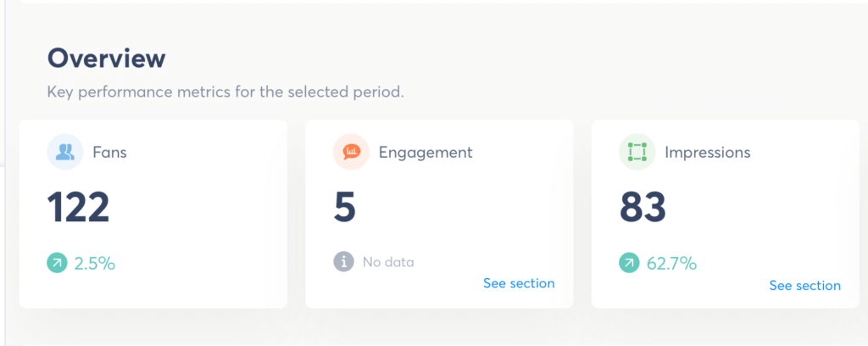Open See section link in Engagement card

(519, 283)
